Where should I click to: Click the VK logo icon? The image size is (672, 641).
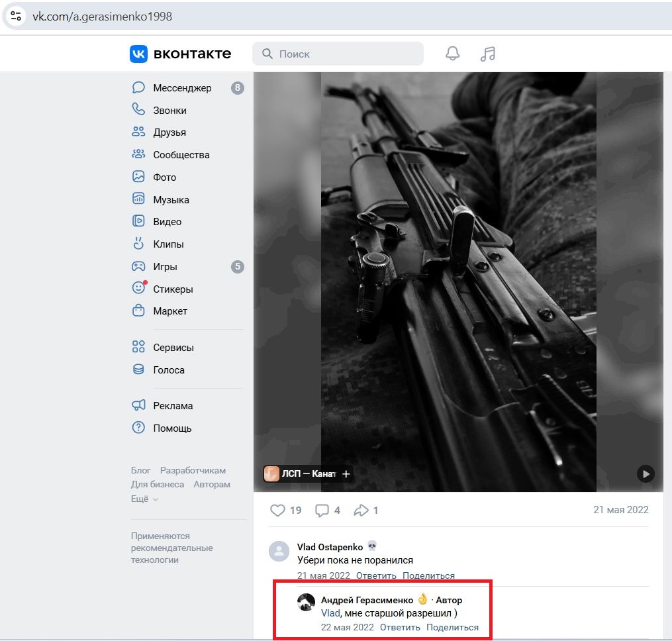[138, 54]
